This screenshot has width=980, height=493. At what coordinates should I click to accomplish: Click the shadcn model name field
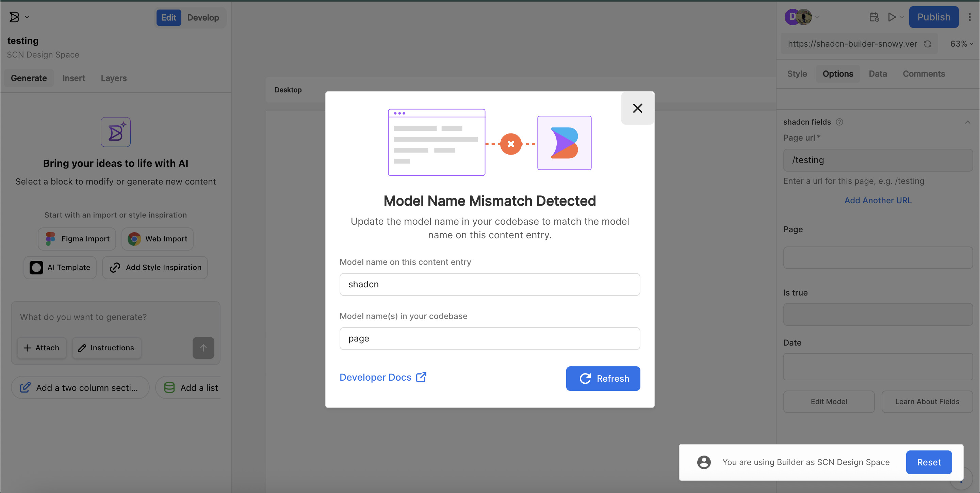coord(490,284)
